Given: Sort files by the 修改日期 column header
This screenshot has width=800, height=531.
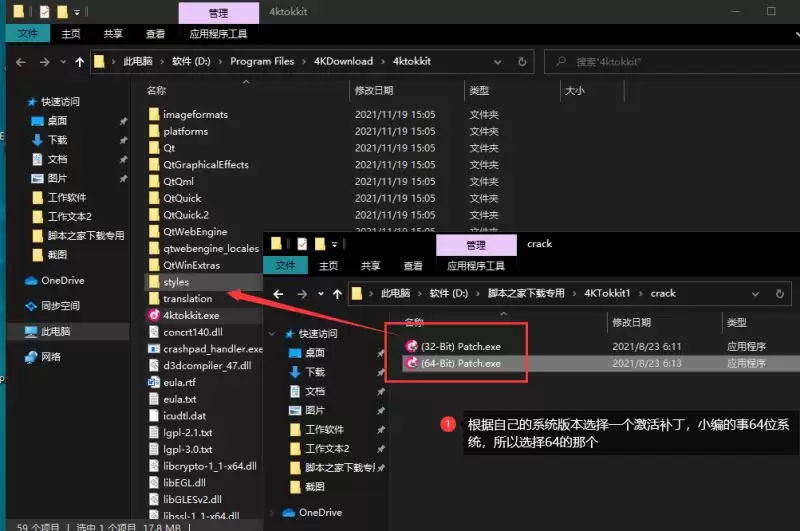Looking at the screenshot, I should pos(374,91).
